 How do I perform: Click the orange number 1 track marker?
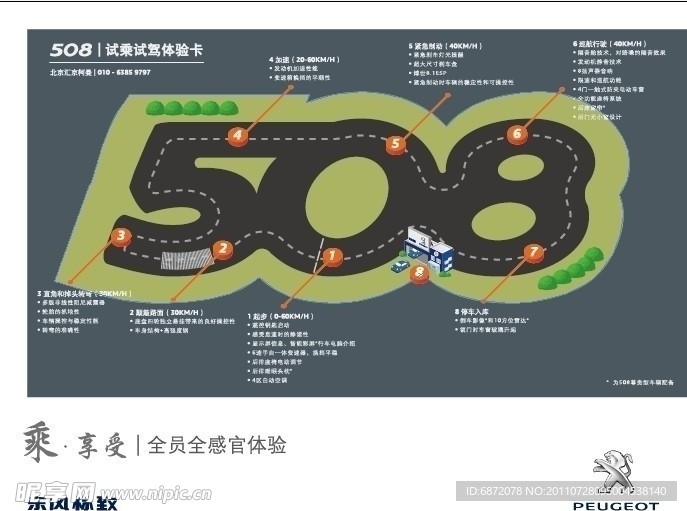(x=332, y=257)
